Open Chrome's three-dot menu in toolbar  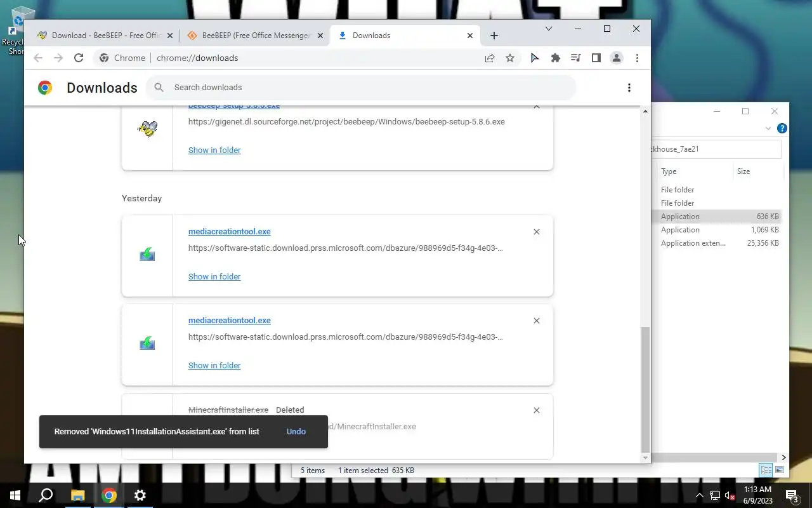click(637, 58)
